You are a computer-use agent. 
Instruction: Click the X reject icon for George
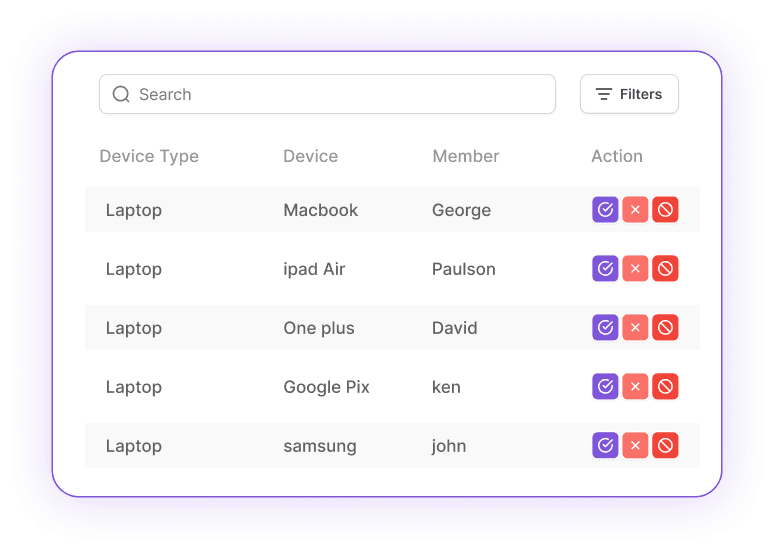tap(635, 210)
